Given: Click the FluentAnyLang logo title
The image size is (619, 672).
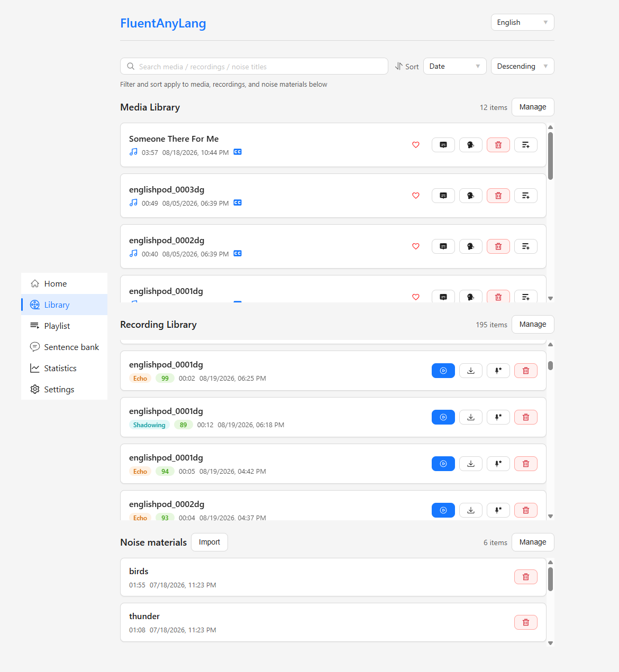Looking at the screenshot, I should (163, 23).
